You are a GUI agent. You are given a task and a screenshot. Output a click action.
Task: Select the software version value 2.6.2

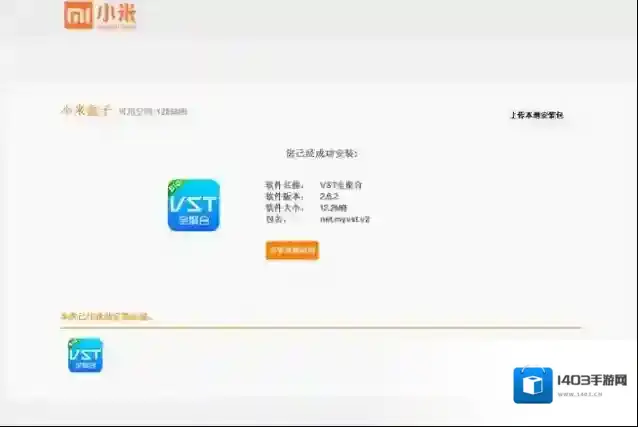[x=329, y=196]
